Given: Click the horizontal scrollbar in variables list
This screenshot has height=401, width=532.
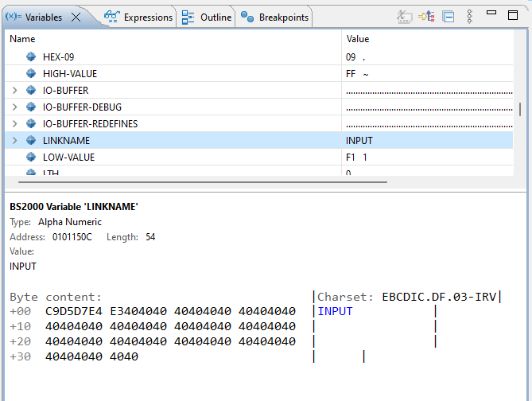Looking at the screenshot, I should tap(199, 182).
